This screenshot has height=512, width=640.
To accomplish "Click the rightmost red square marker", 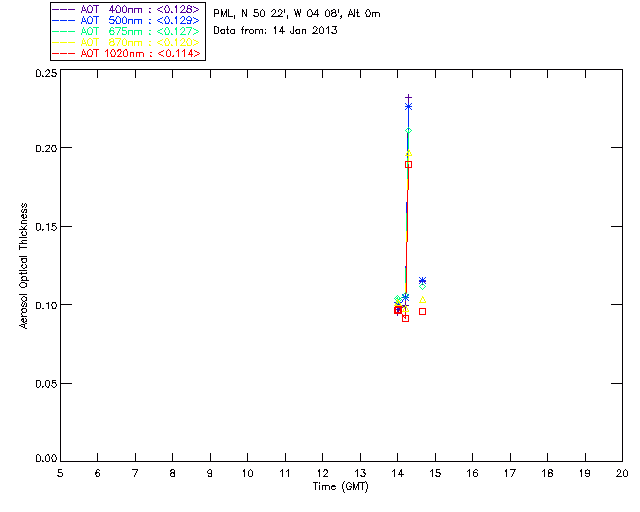I will (422, 312).
